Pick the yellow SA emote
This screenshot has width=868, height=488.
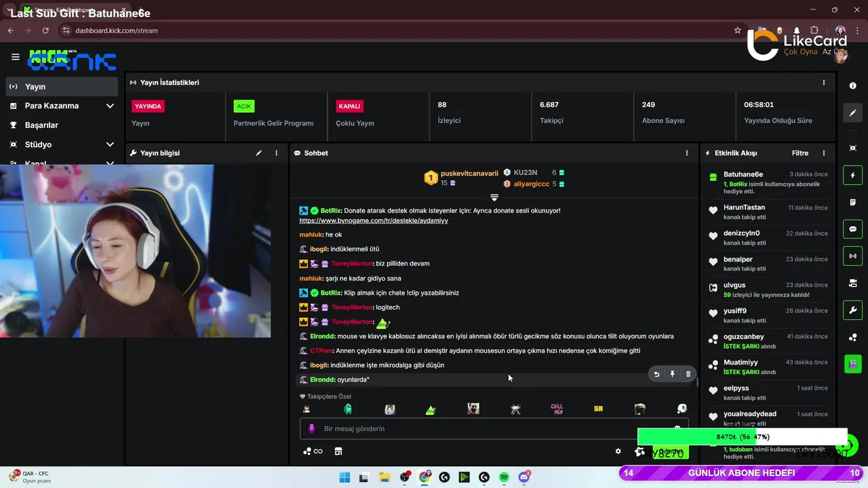click(x=598, y=409)
